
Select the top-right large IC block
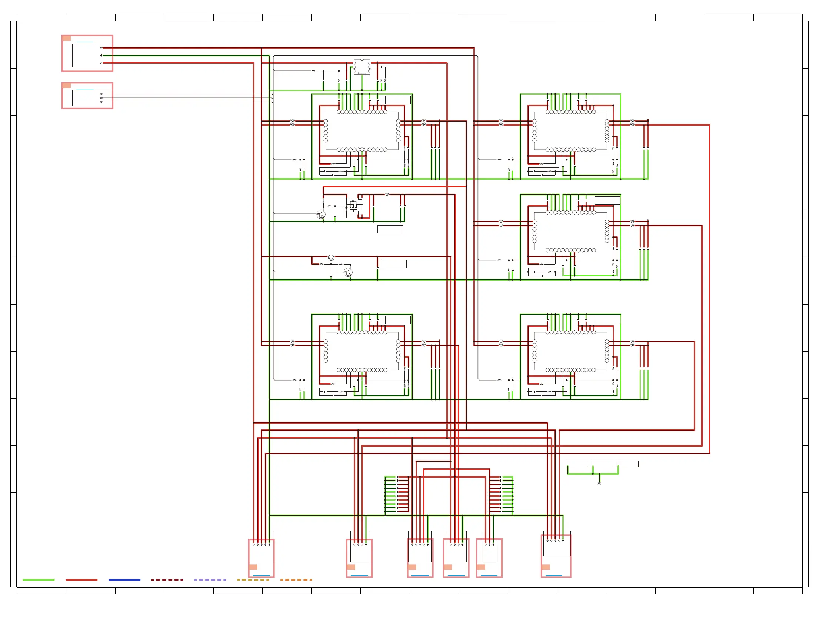571,131
